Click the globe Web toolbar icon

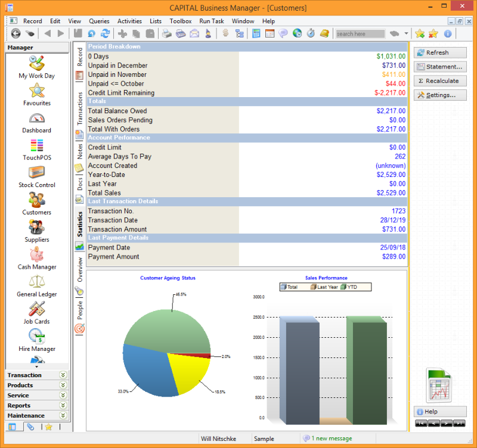[297, 33]
